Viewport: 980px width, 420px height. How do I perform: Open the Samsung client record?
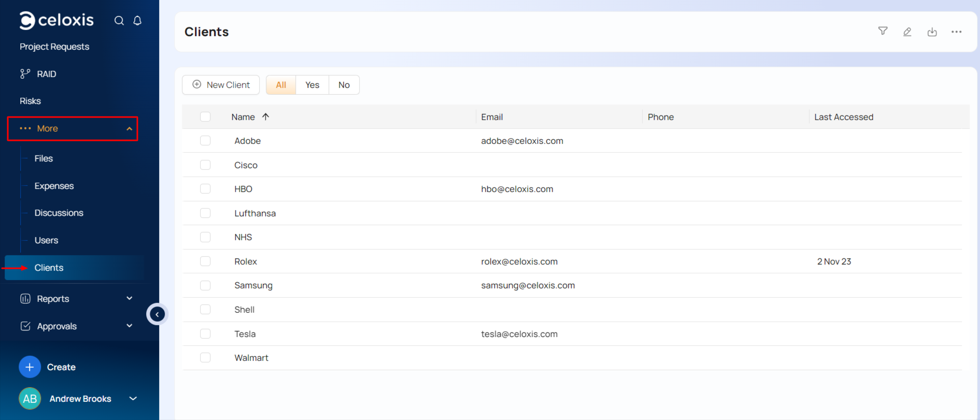point(253,285)
